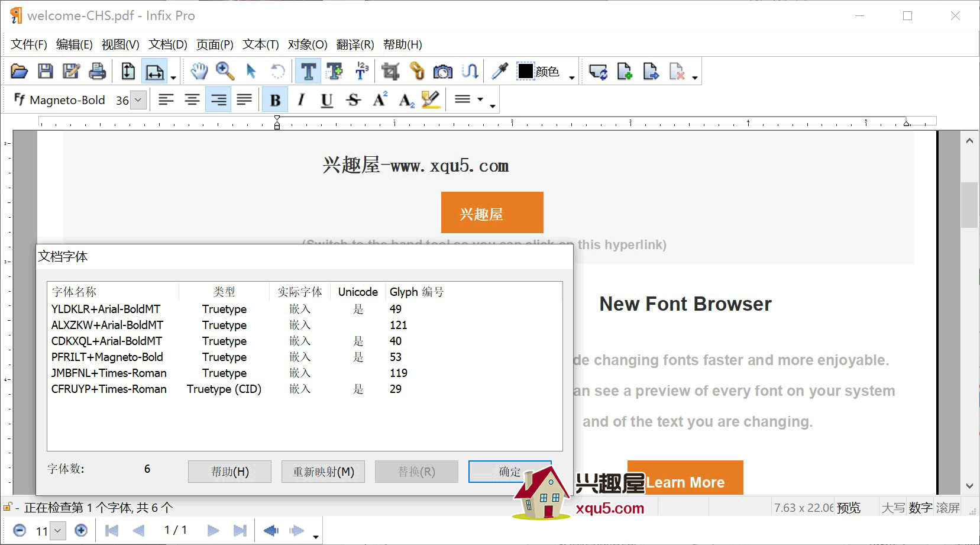Confirm the dialog with 确定
The image size is (980, 545).
coord(510,472)
